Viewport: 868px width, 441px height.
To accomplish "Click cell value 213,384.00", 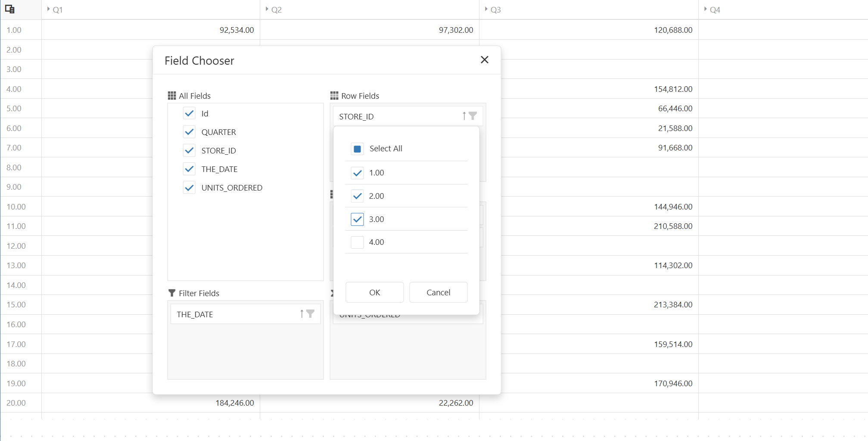I will (x=673, y=304).
